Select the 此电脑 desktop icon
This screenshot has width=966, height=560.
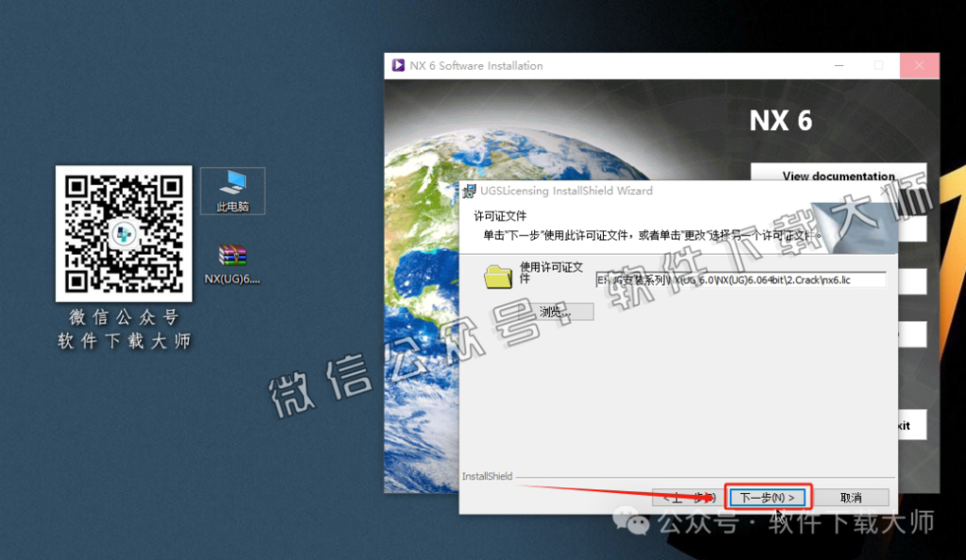click(232, 189)
